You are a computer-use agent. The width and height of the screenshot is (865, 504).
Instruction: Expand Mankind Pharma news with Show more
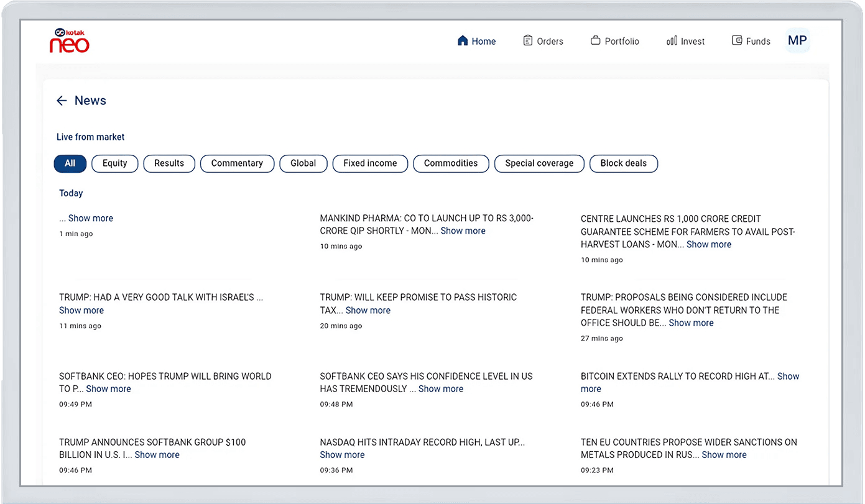(x=463, y=231)
